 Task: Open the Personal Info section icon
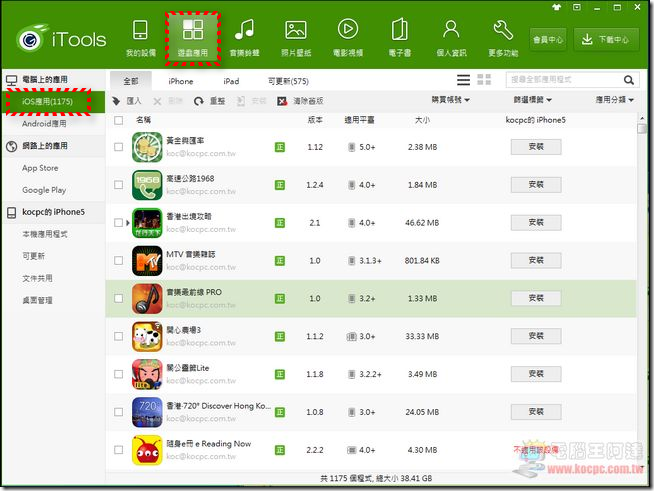point(451,30)
